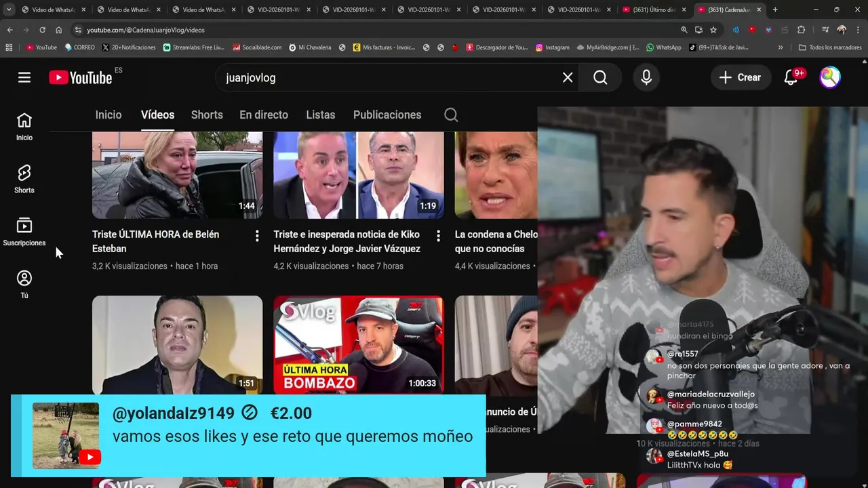The height and width of the screenshot is (488, 868).
Task: Open 'Triste ÚLTIMA HORA de Belén Esteban' title
Action: point(156,241)
